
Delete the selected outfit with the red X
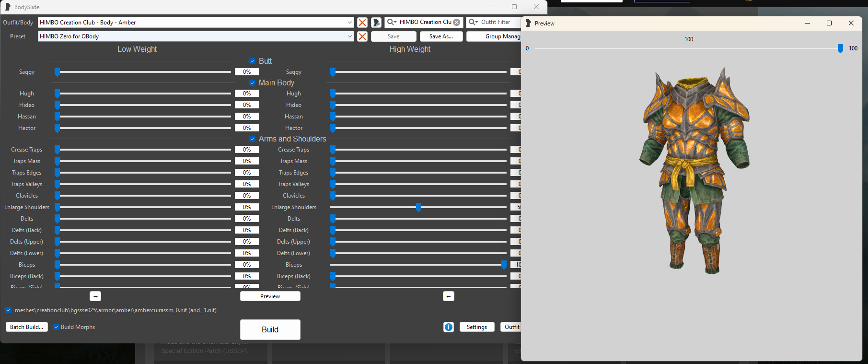(362, 23)
